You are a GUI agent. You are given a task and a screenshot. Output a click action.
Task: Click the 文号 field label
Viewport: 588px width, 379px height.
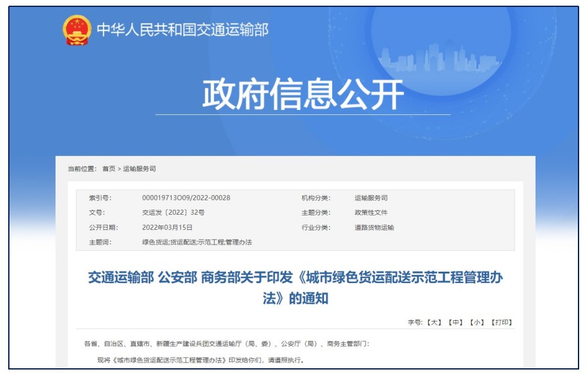point(97,212)
